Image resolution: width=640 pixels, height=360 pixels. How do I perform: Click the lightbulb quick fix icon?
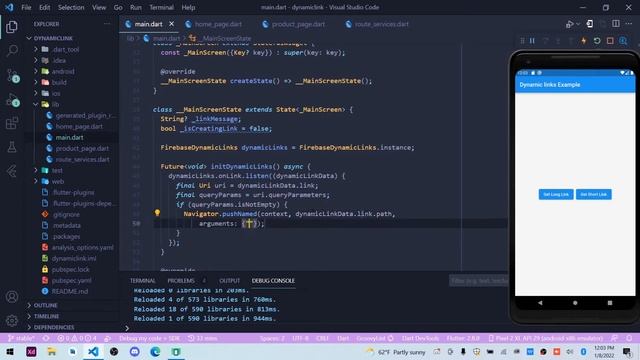(157, 213)
